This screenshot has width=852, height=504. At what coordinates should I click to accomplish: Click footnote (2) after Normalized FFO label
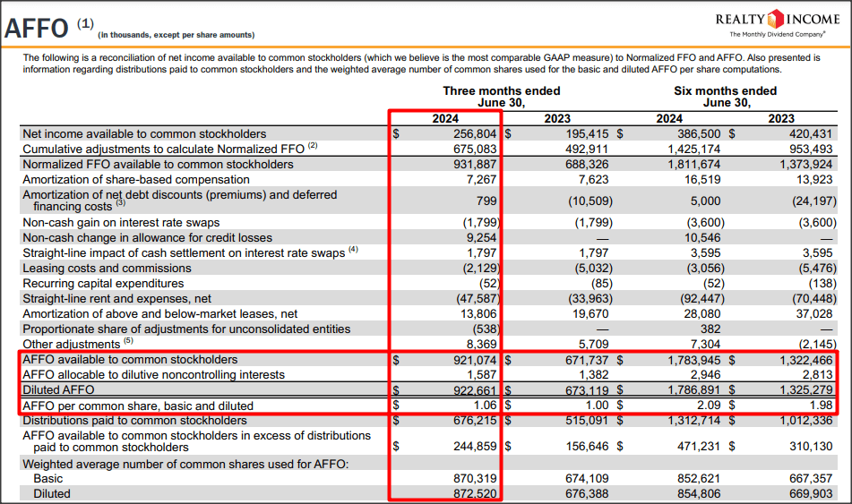click(x=313, y=146)
